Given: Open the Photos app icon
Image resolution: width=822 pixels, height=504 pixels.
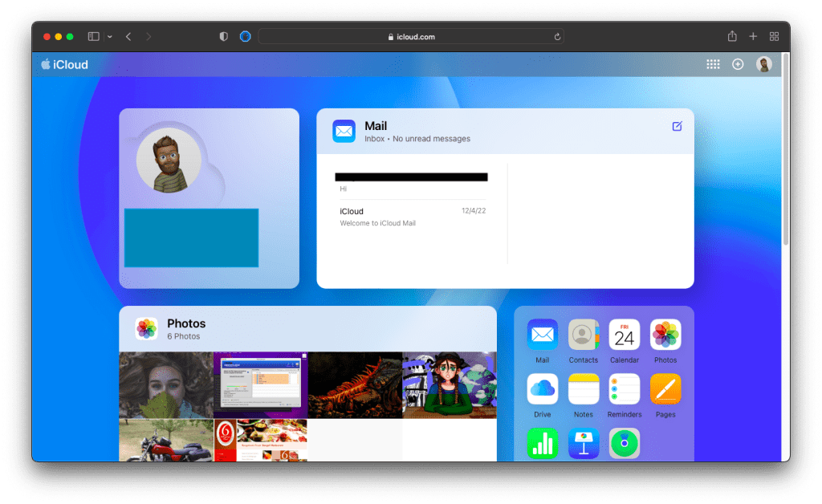Looking at the screenshot, I should point(665,335).
